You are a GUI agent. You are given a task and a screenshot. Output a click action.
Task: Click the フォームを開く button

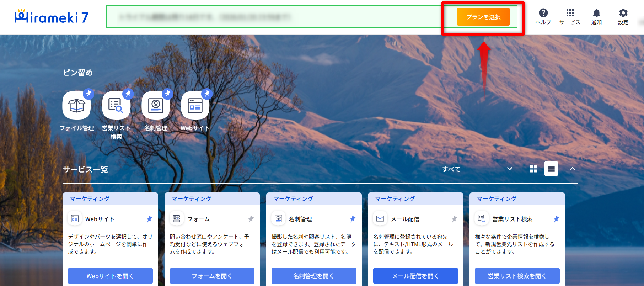[x=212, y=276]
